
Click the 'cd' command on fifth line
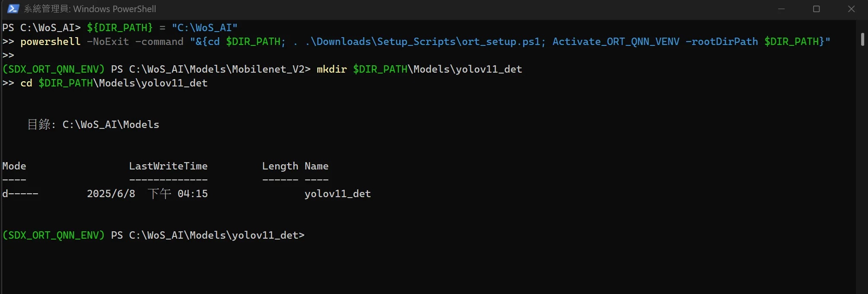pos(26,83)
